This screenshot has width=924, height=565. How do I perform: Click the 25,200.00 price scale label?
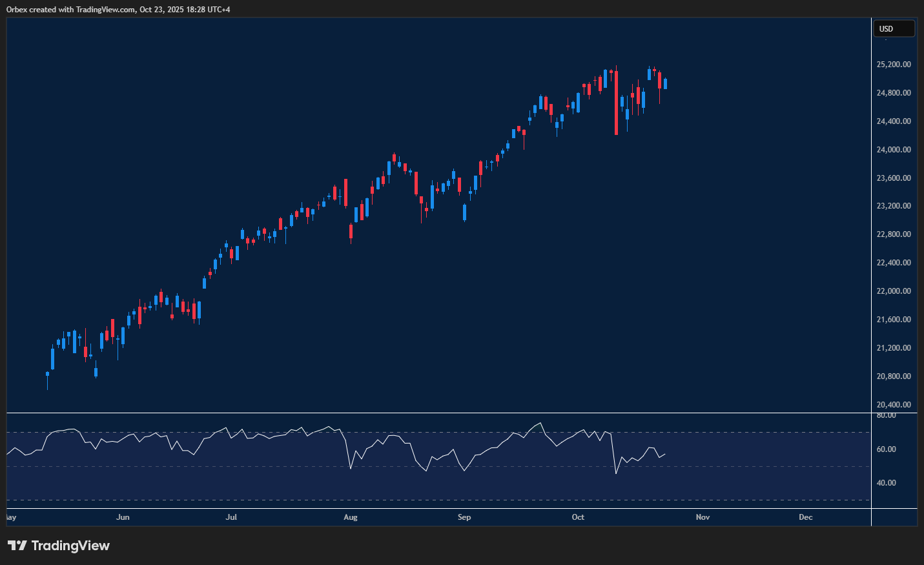(x=894, y=65)
